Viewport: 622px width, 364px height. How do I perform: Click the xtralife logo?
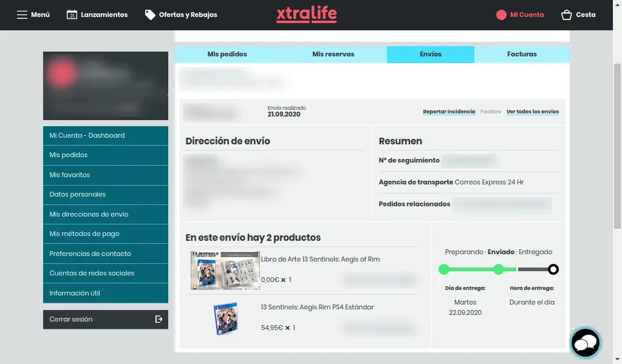click(x=307, y=15)
